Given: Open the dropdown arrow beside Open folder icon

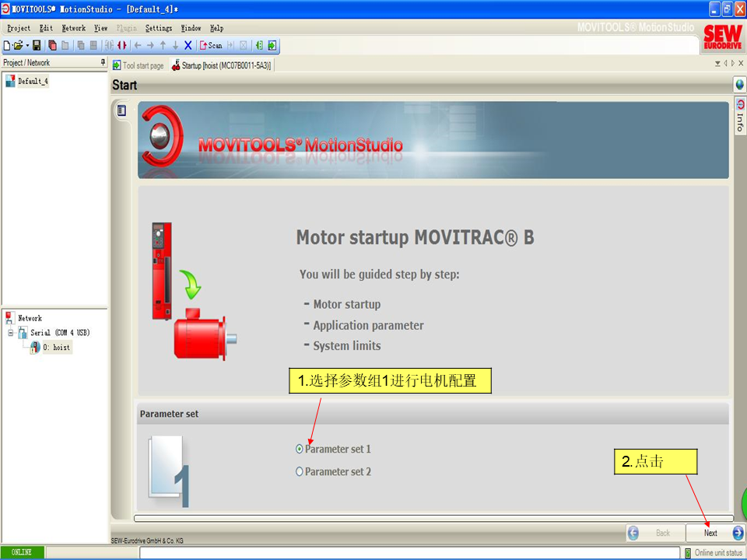Looking at the screenshot, I should coord(27,46).
